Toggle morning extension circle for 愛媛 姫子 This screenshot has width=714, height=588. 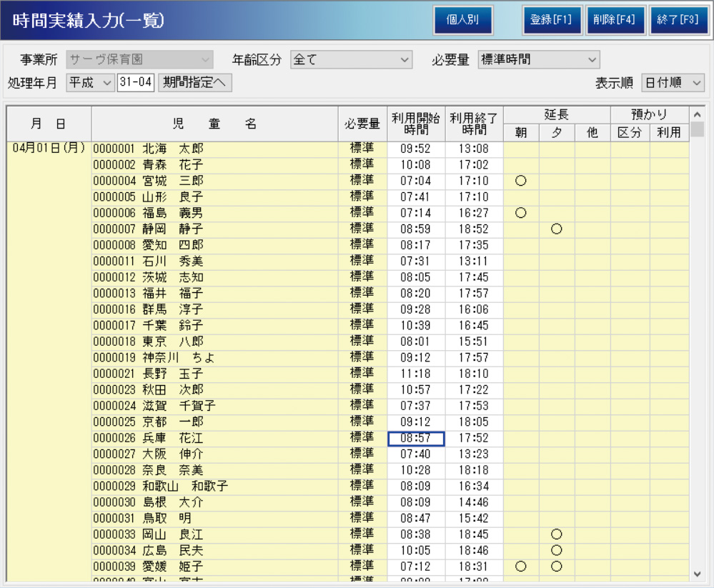click(x=521, y=566)
